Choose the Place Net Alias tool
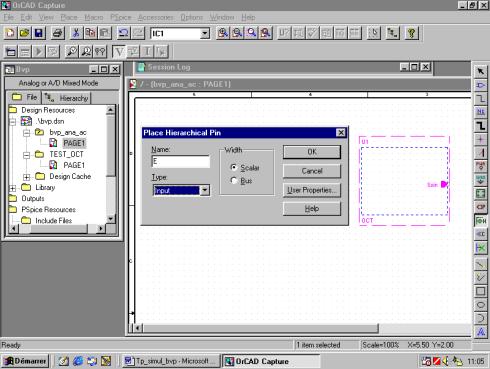The height and width of the screenshot is (369, 490). 480,112
